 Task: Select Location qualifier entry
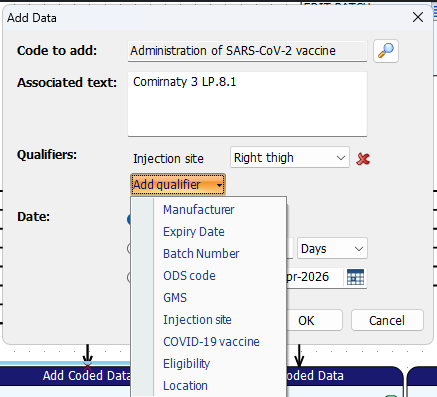coord(185,386)
